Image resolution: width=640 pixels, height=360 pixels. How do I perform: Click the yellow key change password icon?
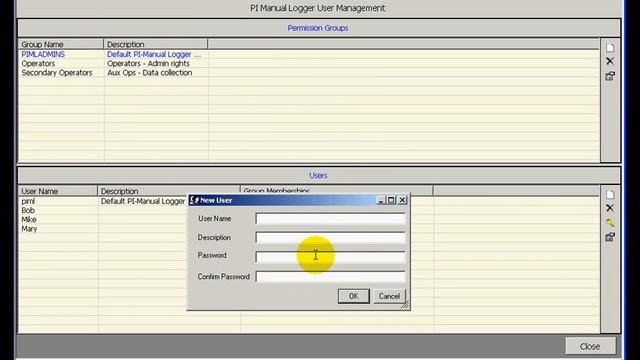point(610,222)
